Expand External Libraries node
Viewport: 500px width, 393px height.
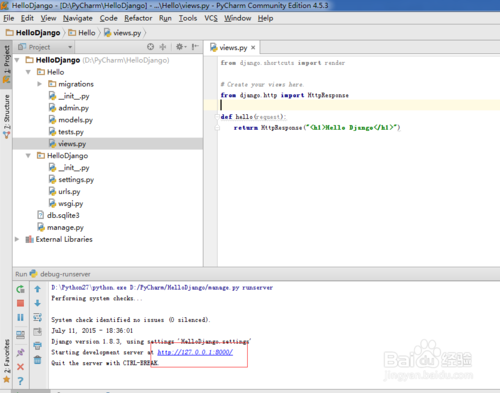coord(17,239)
